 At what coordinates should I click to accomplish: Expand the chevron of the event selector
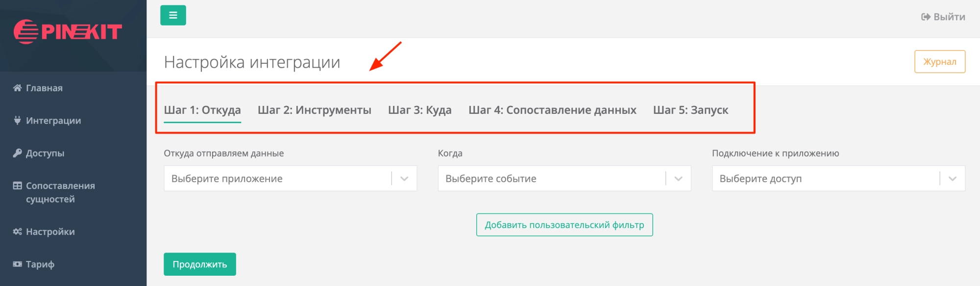pos(678,179)
